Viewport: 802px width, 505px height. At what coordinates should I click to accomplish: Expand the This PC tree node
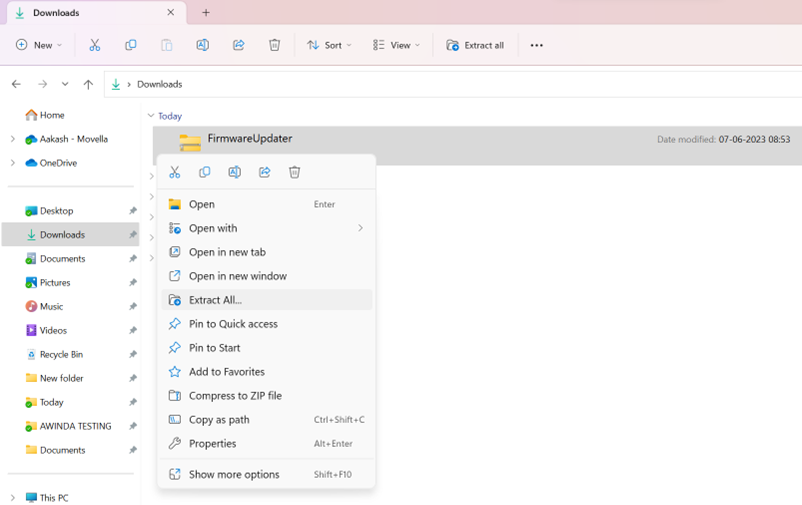coord(12,497)
